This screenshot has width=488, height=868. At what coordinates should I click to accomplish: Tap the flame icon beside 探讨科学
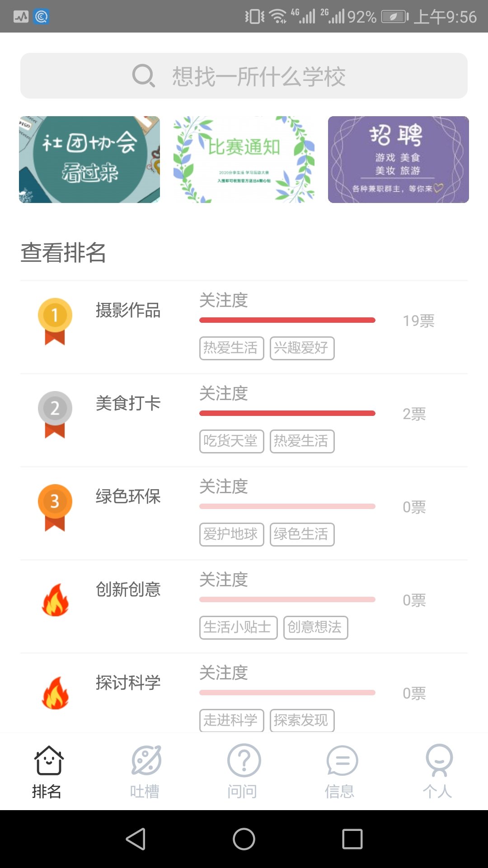(55, 693)
